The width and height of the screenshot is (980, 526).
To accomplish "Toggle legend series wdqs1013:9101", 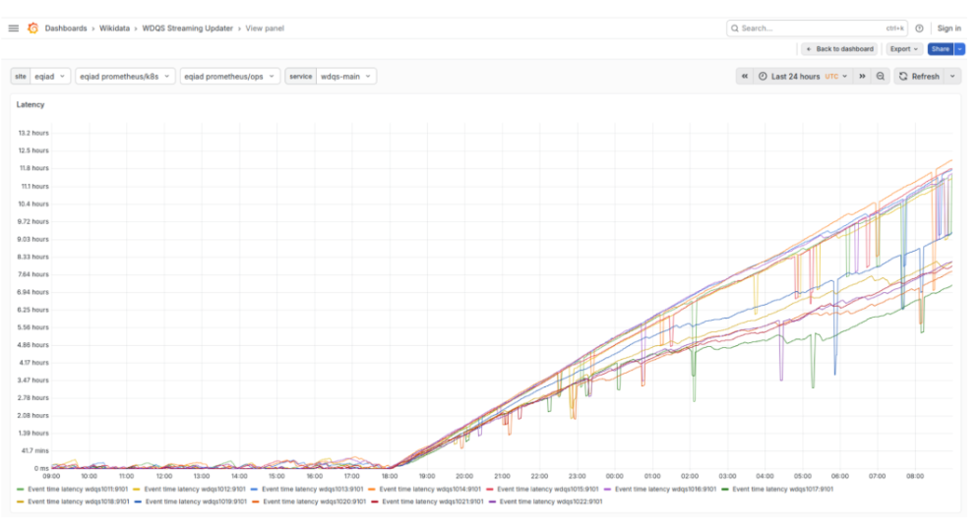I will (312, 490).
